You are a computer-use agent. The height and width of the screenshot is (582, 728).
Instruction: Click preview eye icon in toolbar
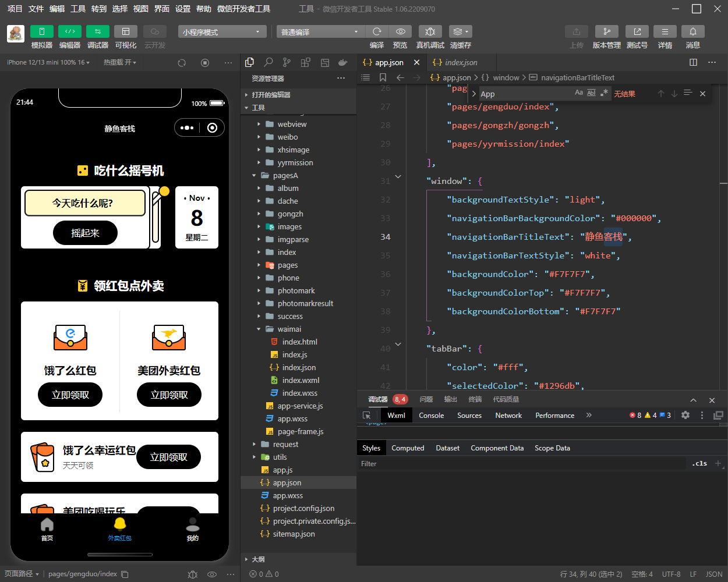tap(400, 31)
